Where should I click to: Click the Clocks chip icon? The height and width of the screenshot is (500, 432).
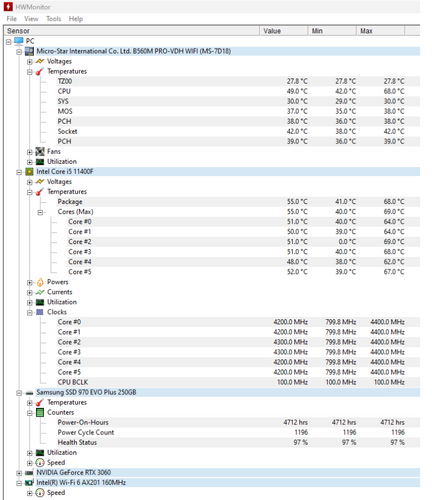coord(40,312)
